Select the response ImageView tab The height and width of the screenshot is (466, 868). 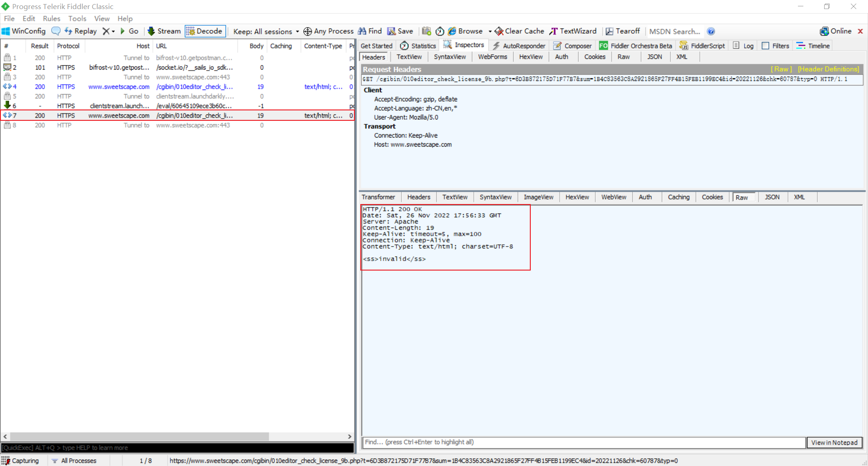(x=538, y=197)
